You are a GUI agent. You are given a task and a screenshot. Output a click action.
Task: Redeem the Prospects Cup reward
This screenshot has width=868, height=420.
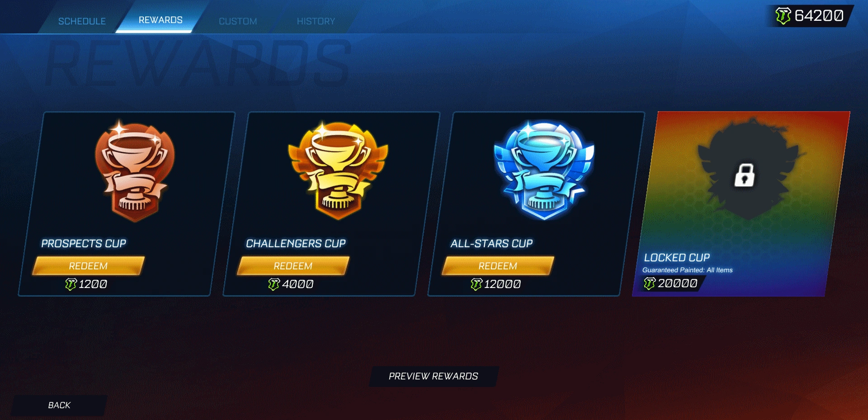[89, 266]
